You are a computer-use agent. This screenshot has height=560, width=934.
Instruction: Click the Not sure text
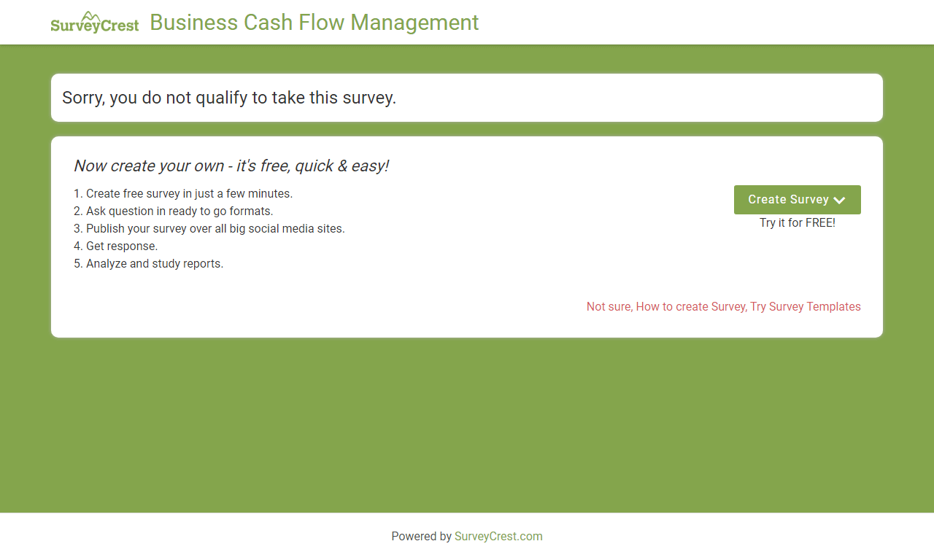(x=609, y=307)
